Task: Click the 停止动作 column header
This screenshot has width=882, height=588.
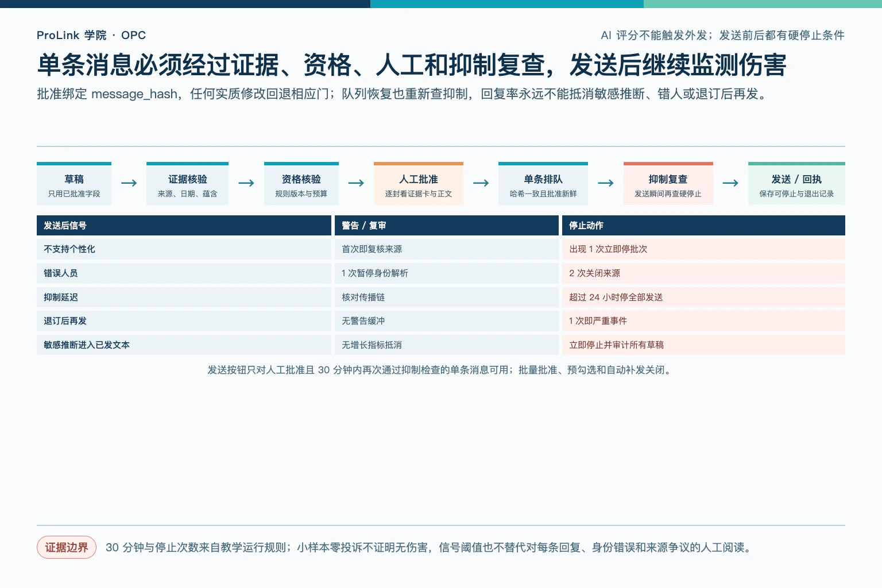Action: point(703,226)
